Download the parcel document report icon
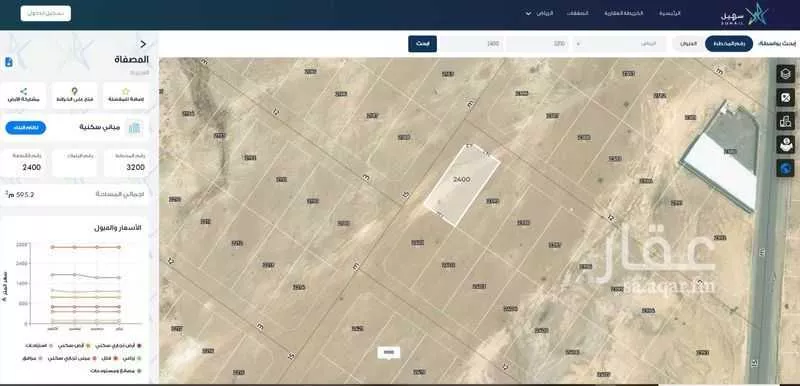This screenshot has width=800, height=386. (9, 62)
